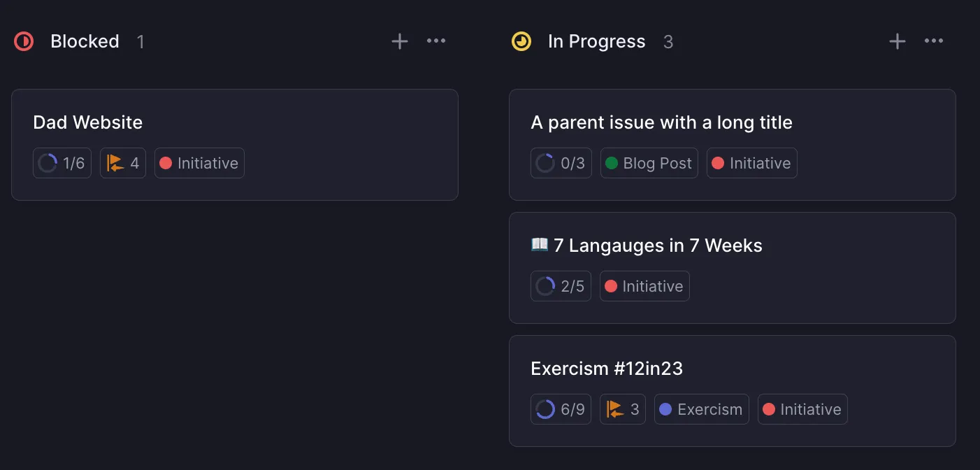Click the Blocked status icon
This screenshot has height=470, width=980.
point(24,42)
